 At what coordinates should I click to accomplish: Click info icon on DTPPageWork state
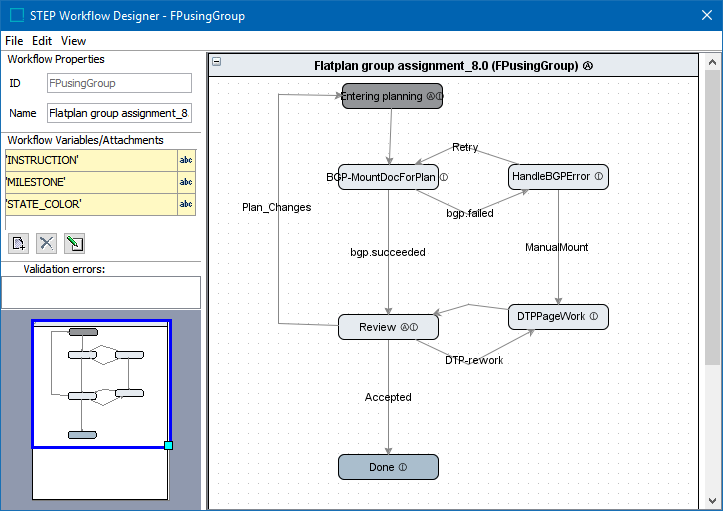[x=594, y=317]
